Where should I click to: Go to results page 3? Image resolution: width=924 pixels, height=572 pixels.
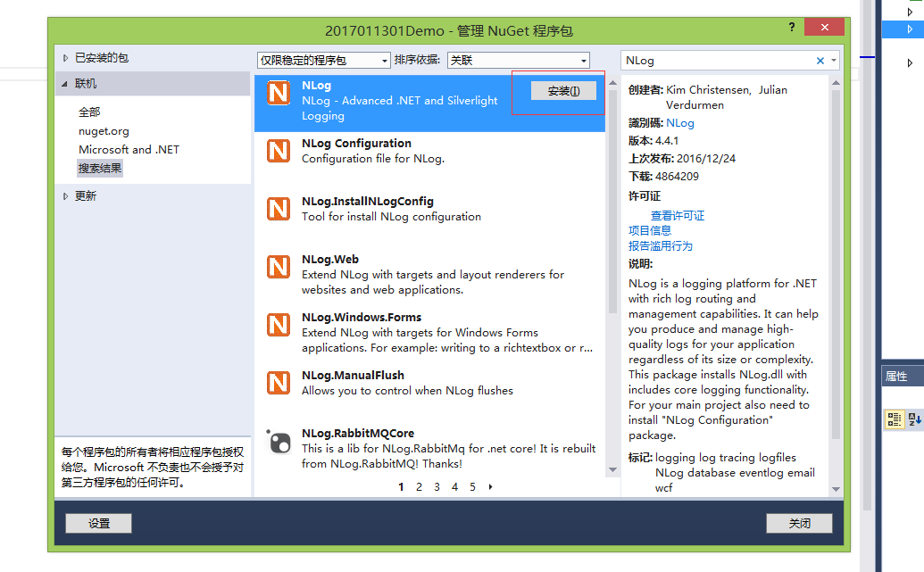pos(437,487)
